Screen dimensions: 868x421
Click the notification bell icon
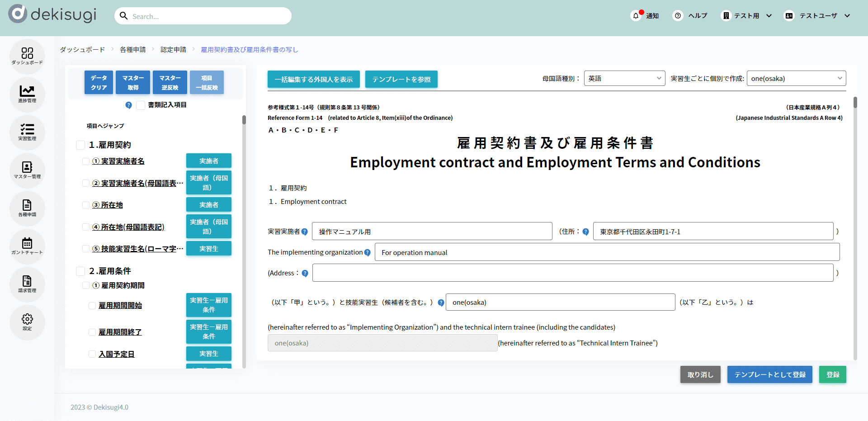pyautogui.click(x=636, y=16)
